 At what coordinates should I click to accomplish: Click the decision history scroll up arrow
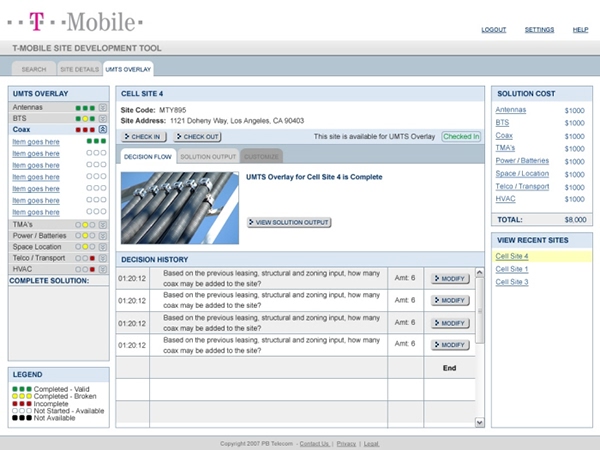point(479,272)
